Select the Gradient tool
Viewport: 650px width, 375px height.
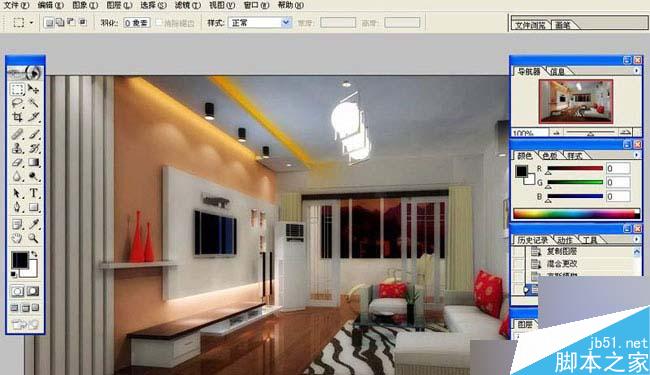pos(33,162)
